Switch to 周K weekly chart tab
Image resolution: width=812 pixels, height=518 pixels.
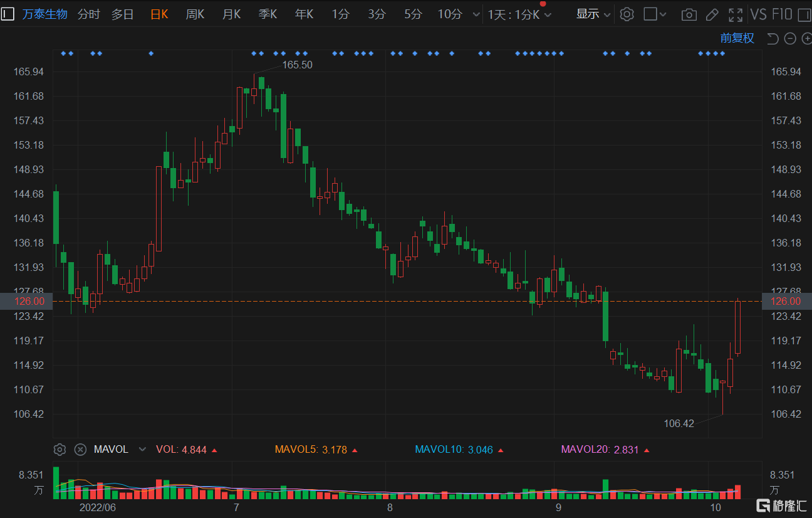[195, 14]
